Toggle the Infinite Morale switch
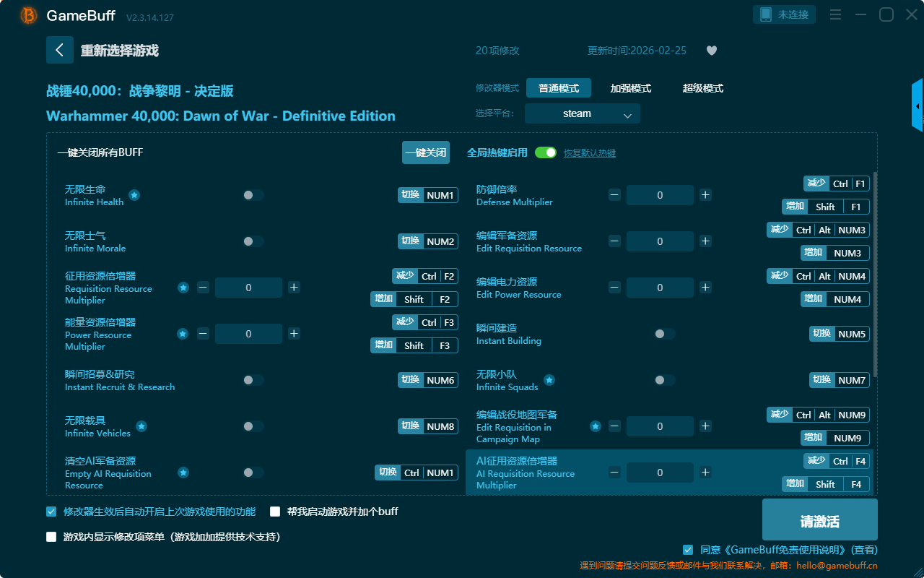This screenshot has width=924, height=578. point(253,241)
